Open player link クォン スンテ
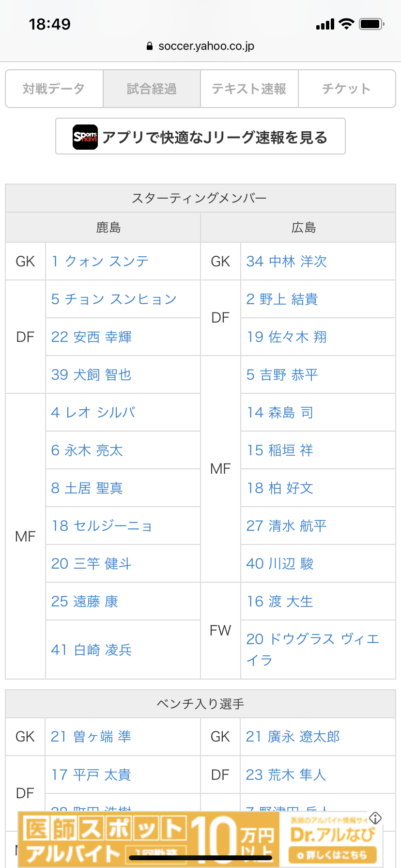401x868 pixels. pos(100,262)
